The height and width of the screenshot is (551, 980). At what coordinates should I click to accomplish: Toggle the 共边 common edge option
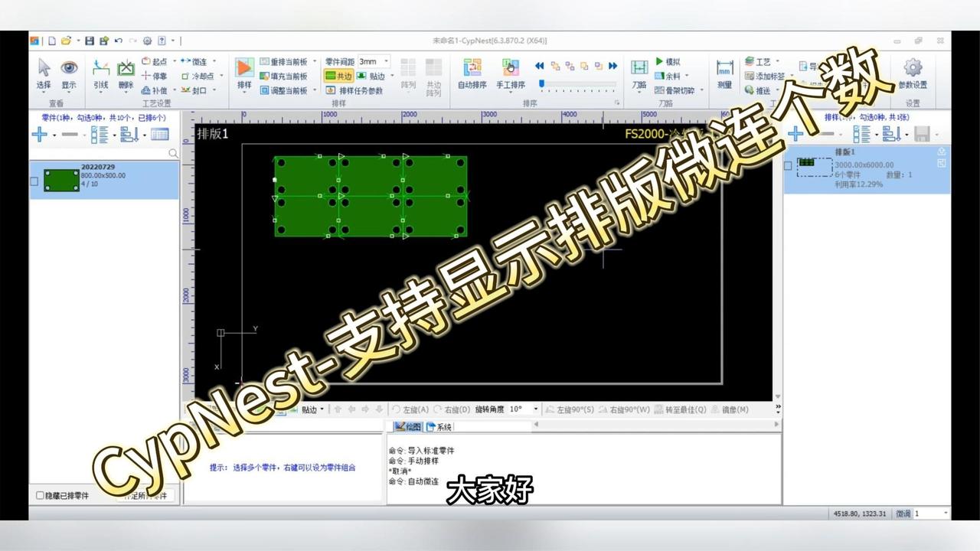click(339, 74)
